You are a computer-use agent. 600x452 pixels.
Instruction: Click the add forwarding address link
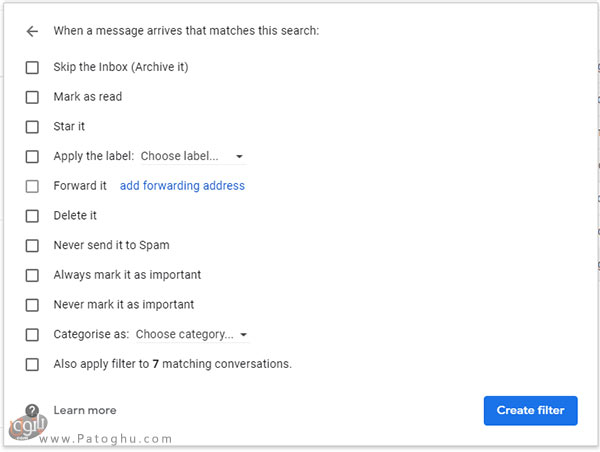point(182,186)
